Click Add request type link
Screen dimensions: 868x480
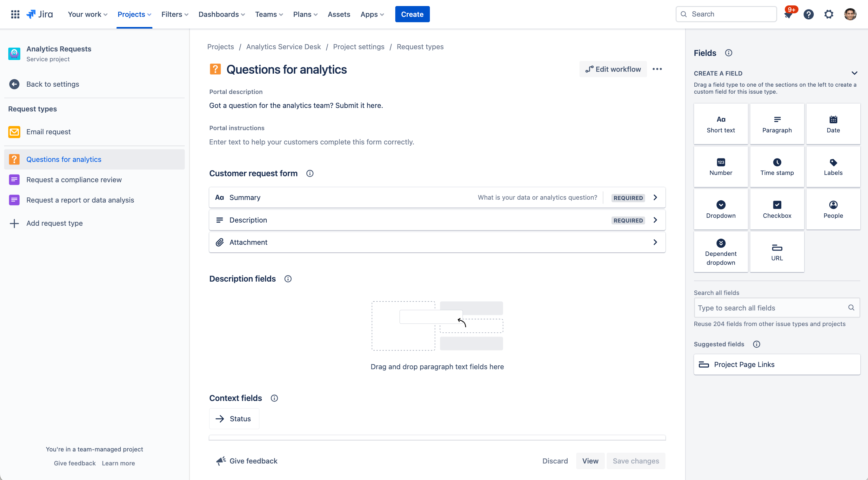[x=54, y=223]
